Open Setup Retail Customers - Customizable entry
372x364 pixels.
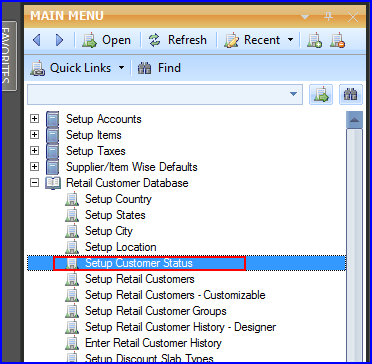(175, 295)
